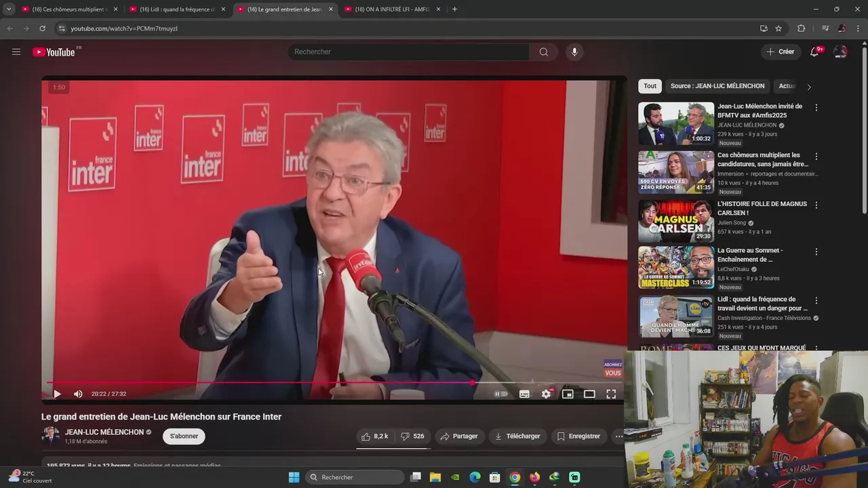Image resolution: width=868 pixels, height=488 pixels.
Task: Open Chrome extensions puzzle icon
Action: [x=801, y=28]
